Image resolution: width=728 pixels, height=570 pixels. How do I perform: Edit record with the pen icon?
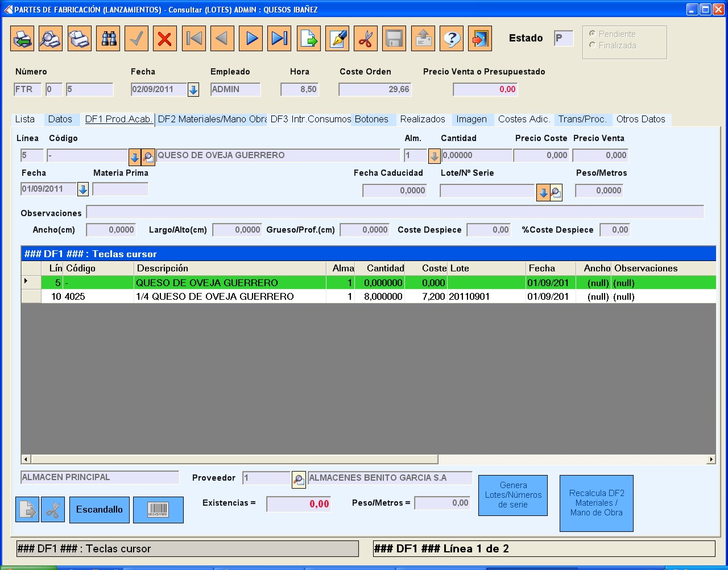pos(337,39)
